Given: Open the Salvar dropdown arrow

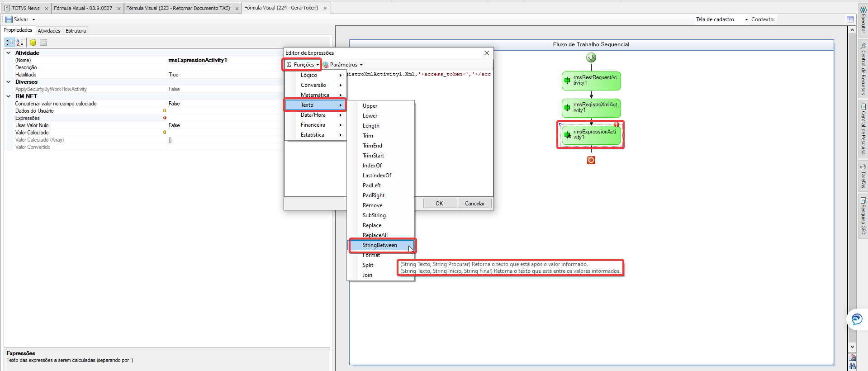Looking at the screenshot, I should pyautogui.click(x=33, y=19).
